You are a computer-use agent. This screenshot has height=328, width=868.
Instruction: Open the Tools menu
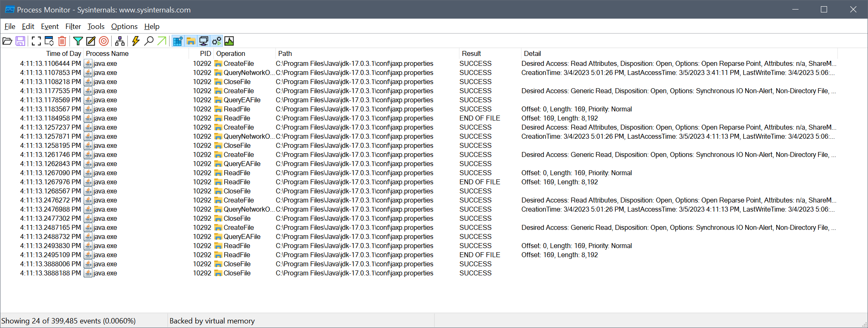[96, 27]
